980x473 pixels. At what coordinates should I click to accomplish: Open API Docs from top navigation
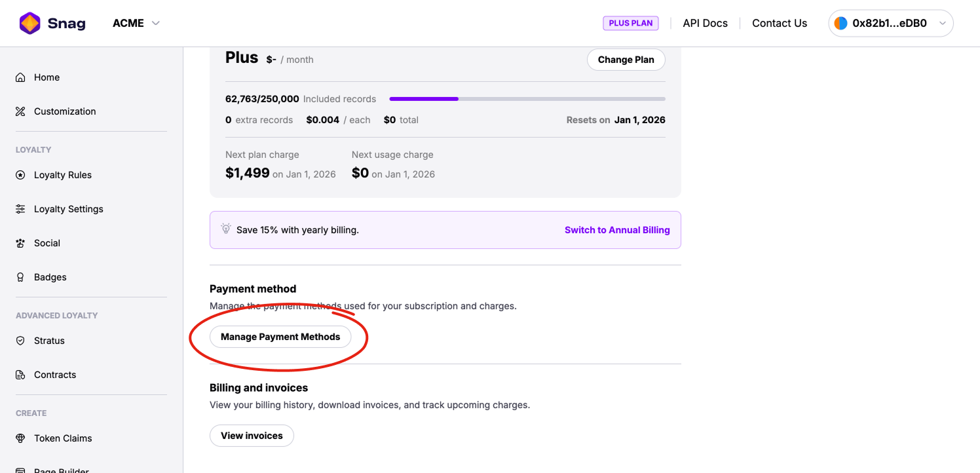pyautogui.click(x=705, y=24)
